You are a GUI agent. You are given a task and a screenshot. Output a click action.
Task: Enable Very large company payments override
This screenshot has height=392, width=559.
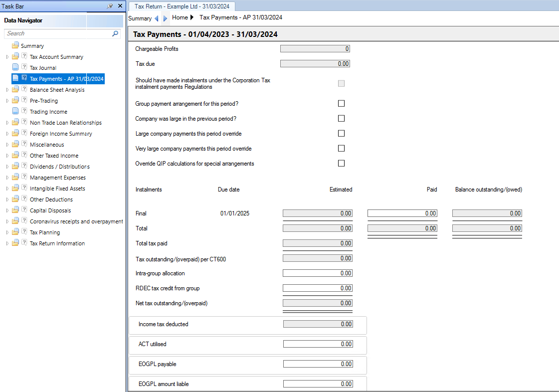(341, 149)
